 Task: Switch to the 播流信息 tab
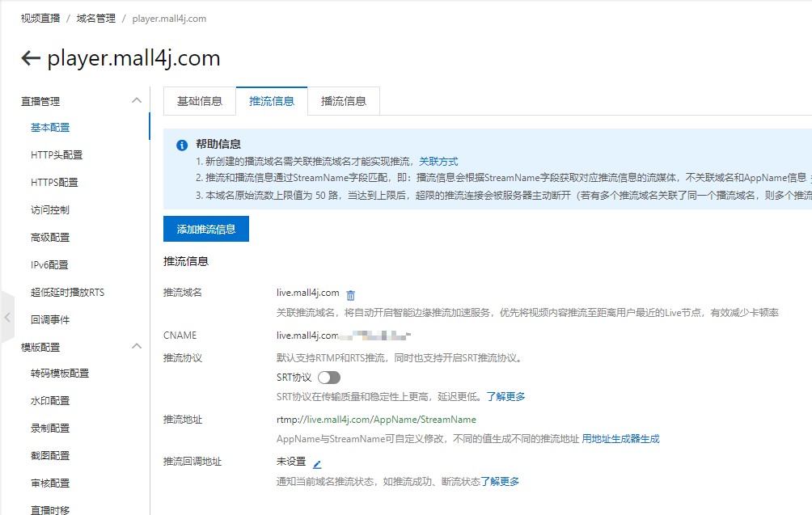click(x=344, y=101)
